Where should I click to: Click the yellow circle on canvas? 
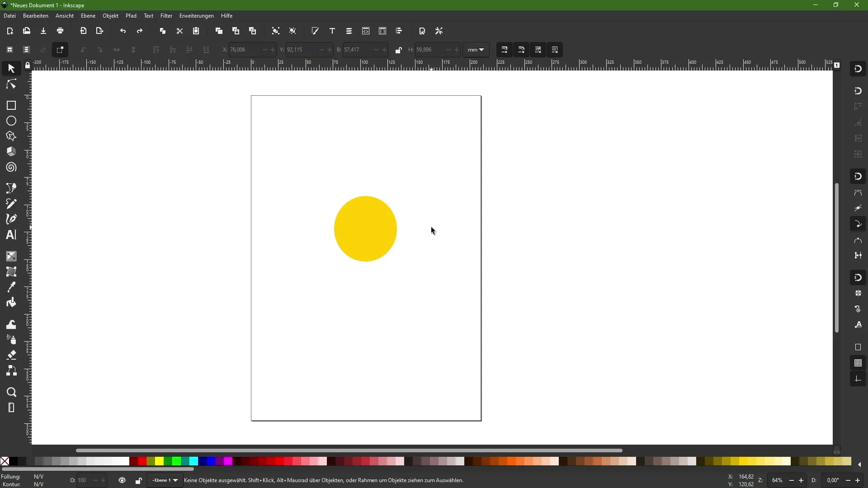[x=365, y=229]
